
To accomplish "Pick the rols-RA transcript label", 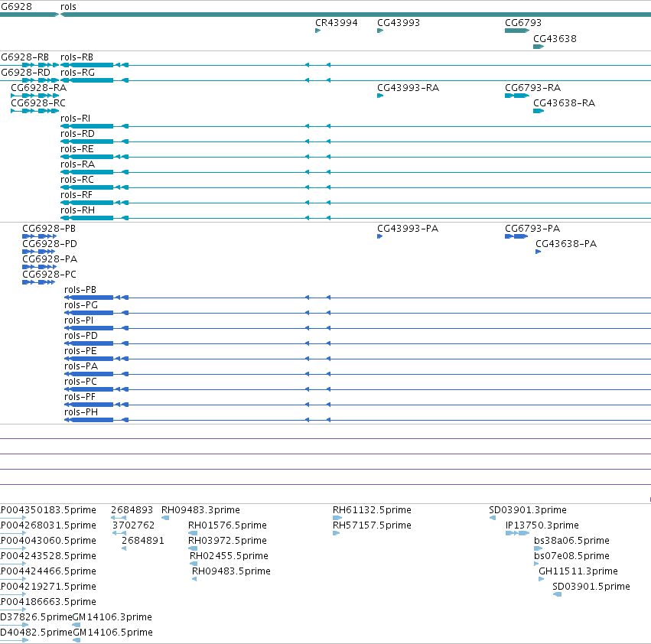I will (x=77, y=165).
